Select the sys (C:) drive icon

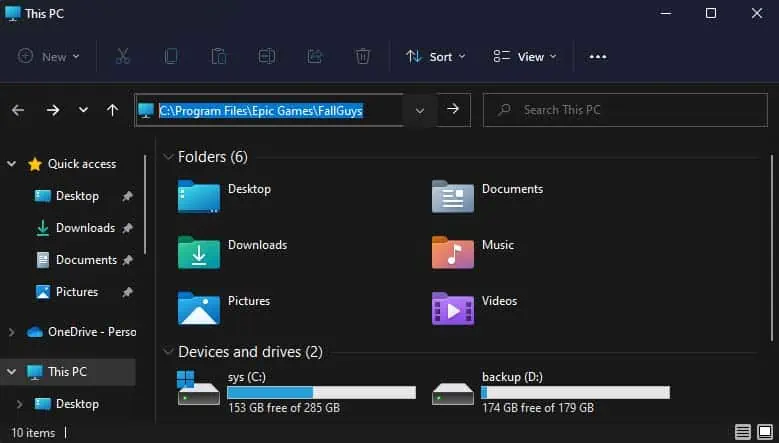198,387
